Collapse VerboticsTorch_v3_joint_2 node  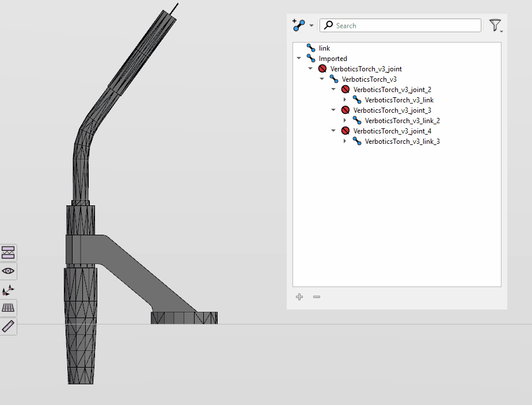point(333,89)
